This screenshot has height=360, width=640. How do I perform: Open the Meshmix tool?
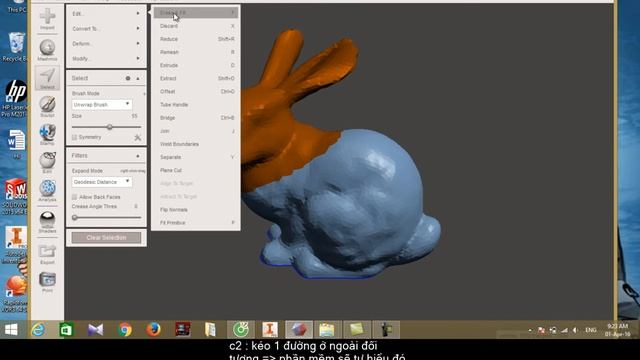coord(47,50)
